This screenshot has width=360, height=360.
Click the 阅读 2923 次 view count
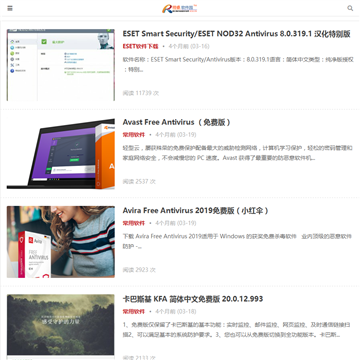(x=139, y=270)
